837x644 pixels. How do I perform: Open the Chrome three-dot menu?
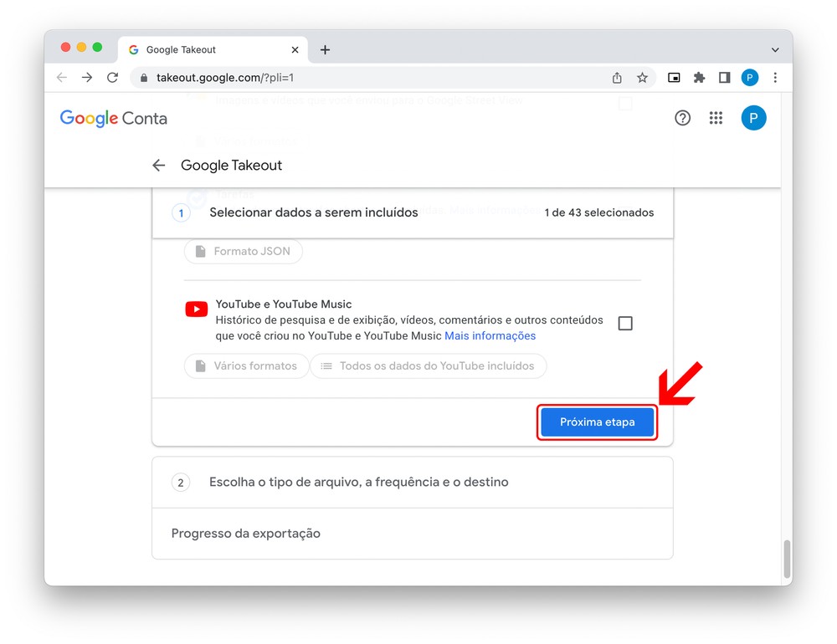click(775, 78)
